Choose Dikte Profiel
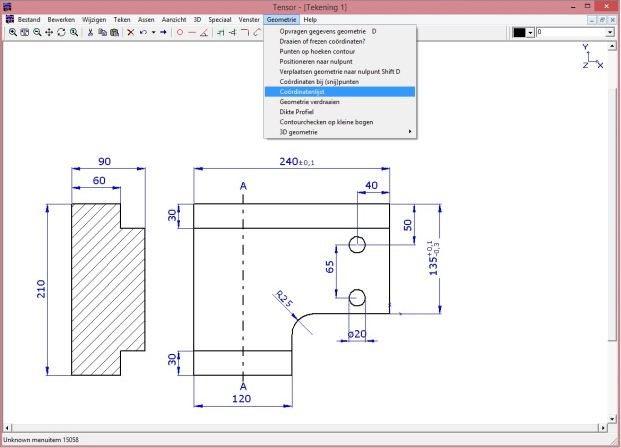 [x=340, y=112]
